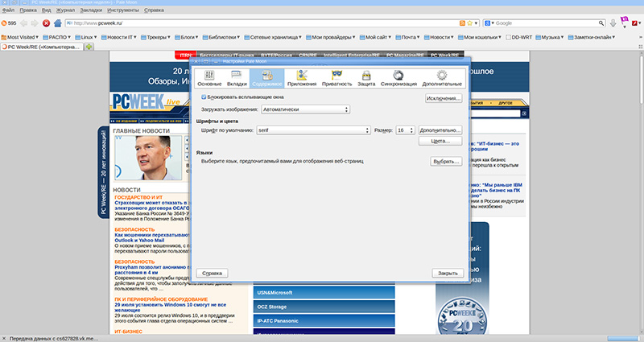Go forward using the Forward arrow
The height and width of the screenshot is (342, 644).
35,23
